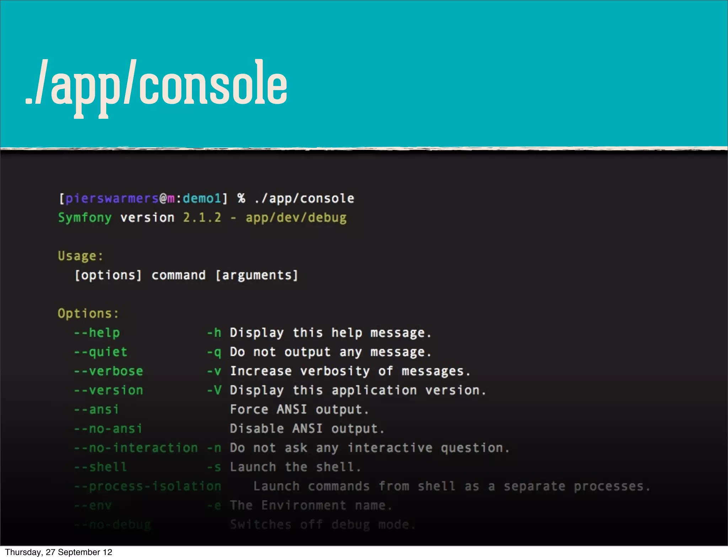Click the '-n' shortcut flag
728x560 pixels.
tap(214, 448)
